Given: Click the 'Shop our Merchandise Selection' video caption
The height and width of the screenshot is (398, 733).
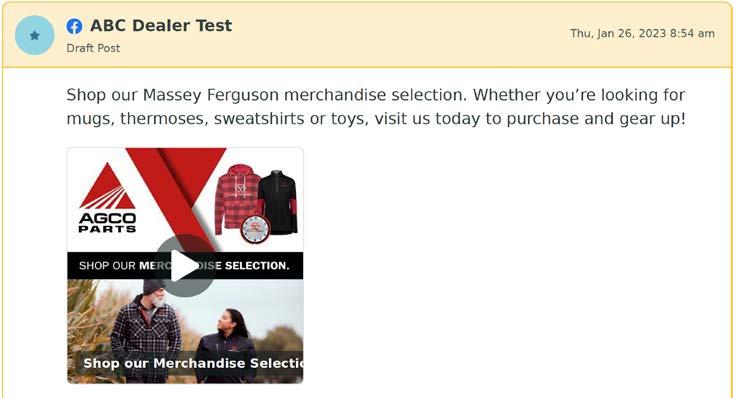Looking at the screenshot, I should (x=193, y=363).
